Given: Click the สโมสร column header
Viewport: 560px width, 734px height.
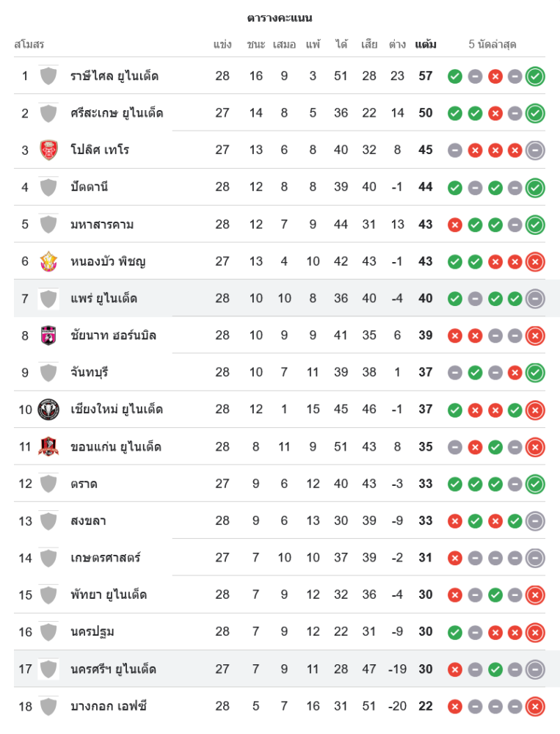Looking at the screenshot, I should tap(29, 44).
